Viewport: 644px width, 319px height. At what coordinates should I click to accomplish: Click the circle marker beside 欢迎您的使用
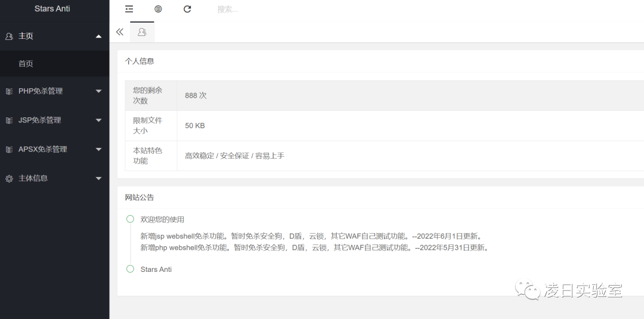[130, 219]
